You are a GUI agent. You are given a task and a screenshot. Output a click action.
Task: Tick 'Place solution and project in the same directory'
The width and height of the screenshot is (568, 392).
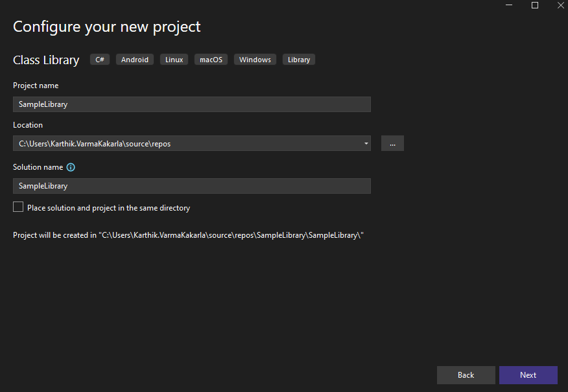tap(18, 207)
